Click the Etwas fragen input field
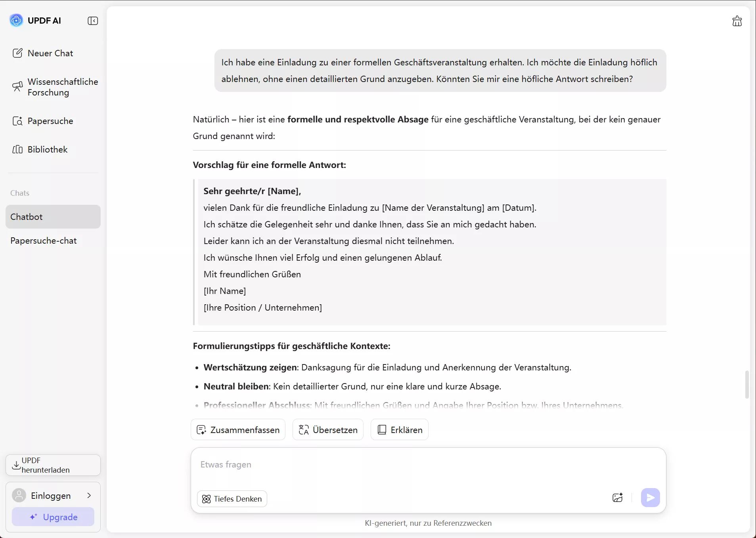This screenshot has width=756, height=538. click(396, 464)
